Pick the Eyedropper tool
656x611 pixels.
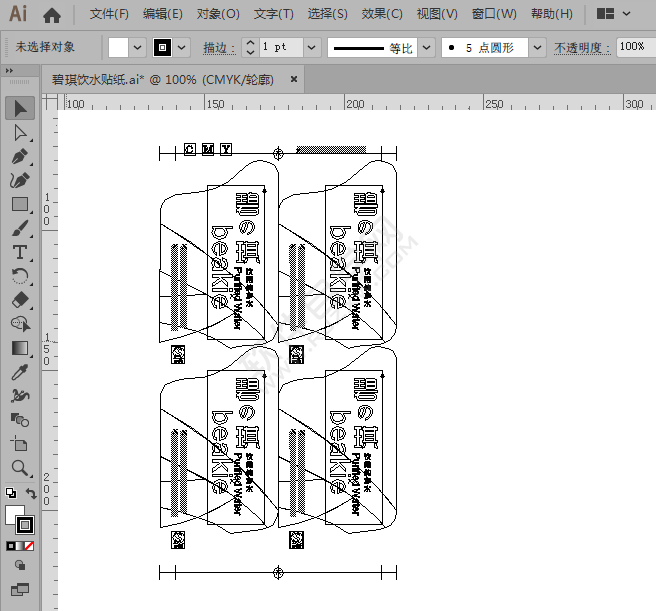click(20, 372)
